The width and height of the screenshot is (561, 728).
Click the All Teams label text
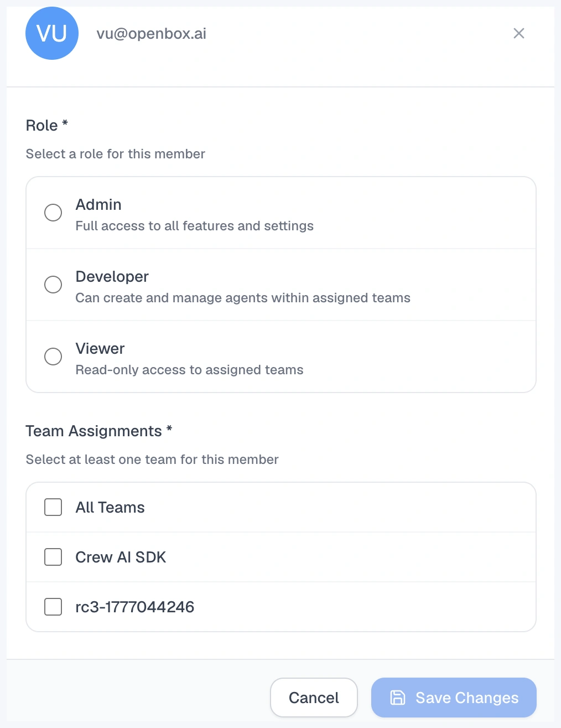pyautogui.click(x=110, y=507)
